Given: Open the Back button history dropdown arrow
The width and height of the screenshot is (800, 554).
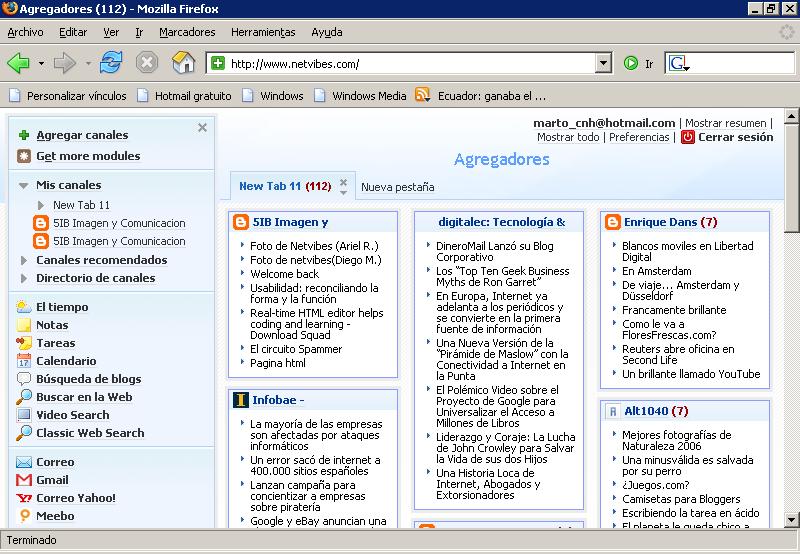Looking at the screenshot, I should [41, 63].
